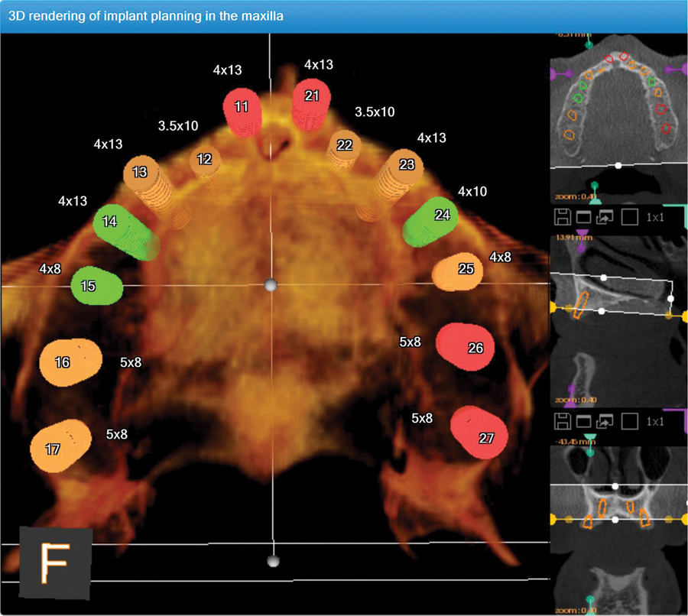The width and height of the screenshot is (688, 616).
Task: Click the window icon above the middle slice view
Action: pyautogui.click(x=583, y=217)
